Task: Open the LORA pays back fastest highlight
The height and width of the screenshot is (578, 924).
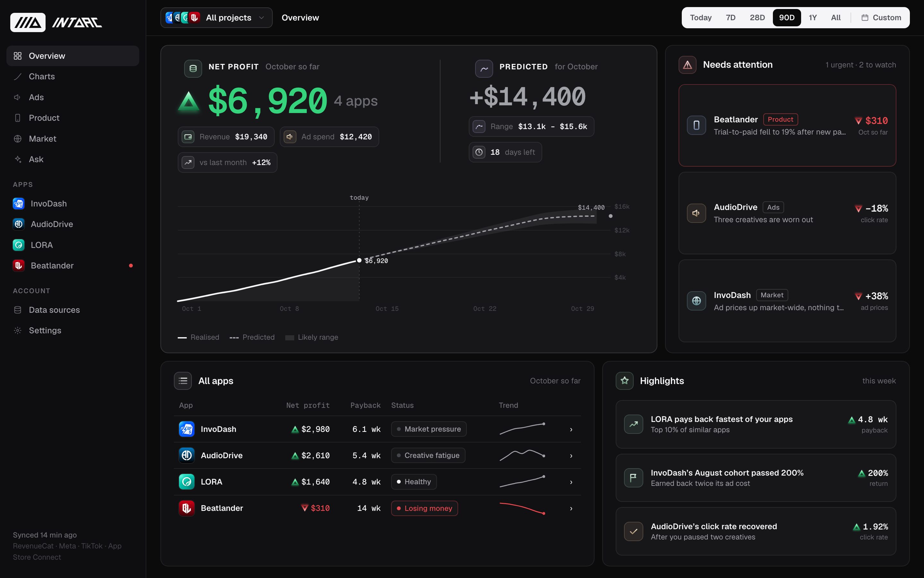Action: [756, 424]
